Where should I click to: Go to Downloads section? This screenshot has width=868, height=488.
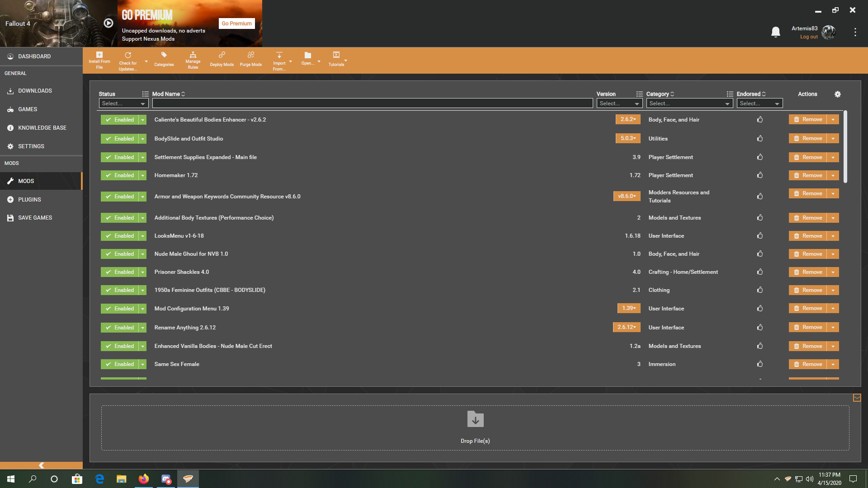coord(41,91)
